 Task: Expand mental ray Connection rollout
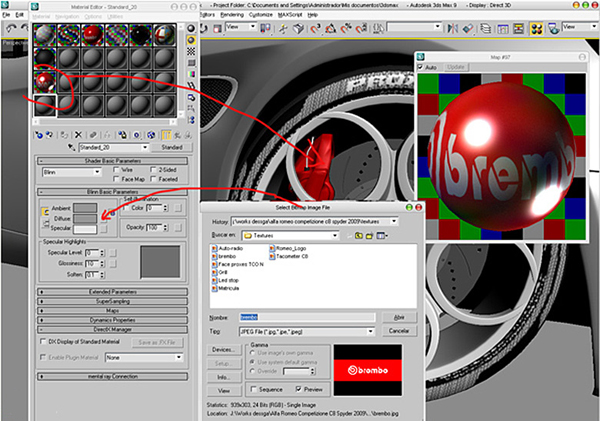(x=112, y=377)
